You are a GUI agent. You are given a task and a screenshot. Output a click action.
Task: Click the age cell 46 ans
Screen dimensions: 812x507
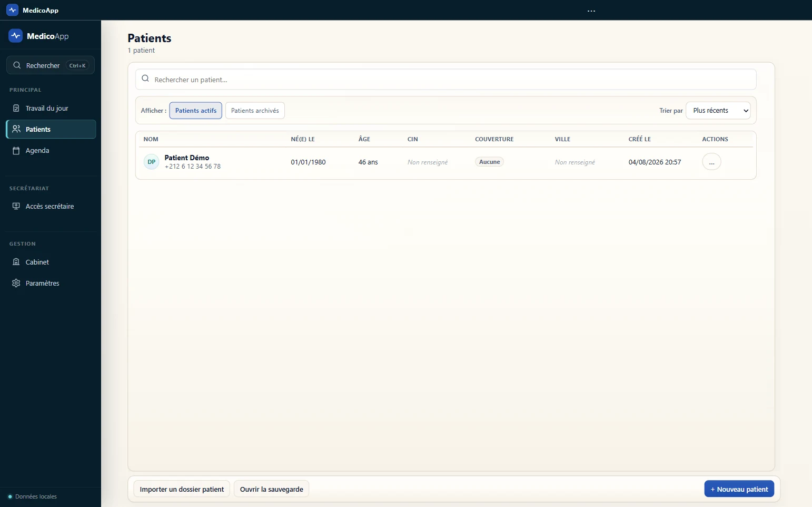coord(368,162)
